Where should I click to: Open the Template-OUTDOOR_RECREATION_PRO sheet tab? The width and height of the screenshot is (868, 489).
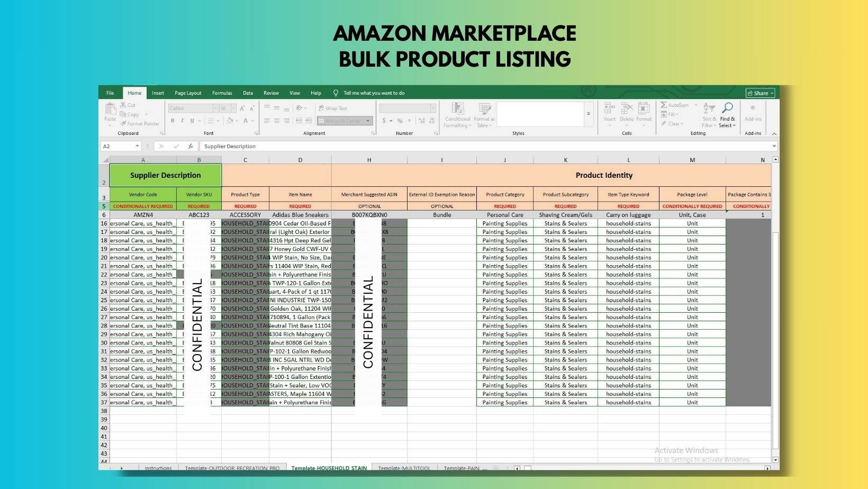click(232, 468)
